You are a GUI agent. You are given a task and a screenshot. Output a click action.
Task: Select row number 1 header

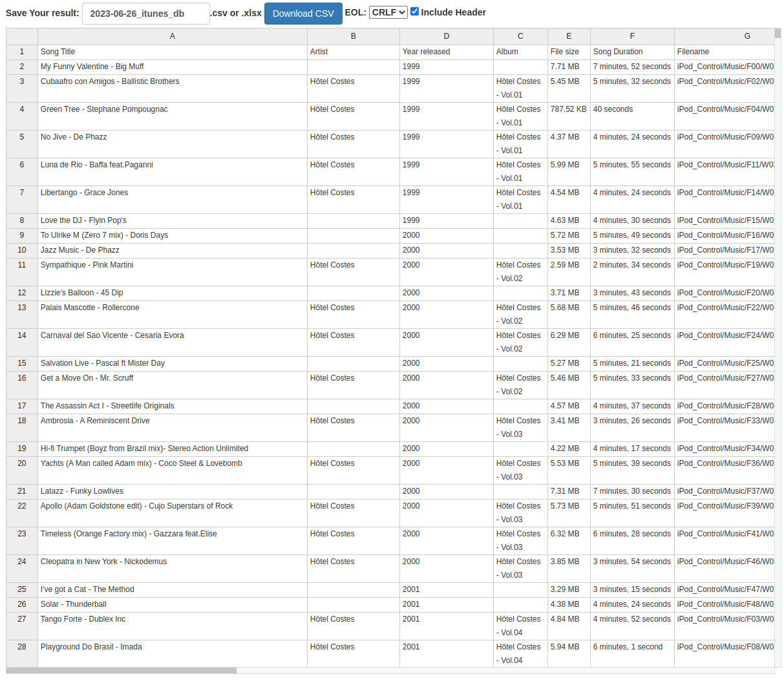[22, 52]
